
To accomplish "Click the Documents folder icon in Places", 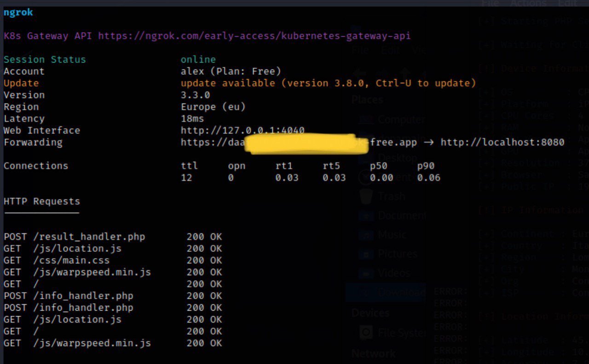I will pyautogui.click(x=366, y=215).
